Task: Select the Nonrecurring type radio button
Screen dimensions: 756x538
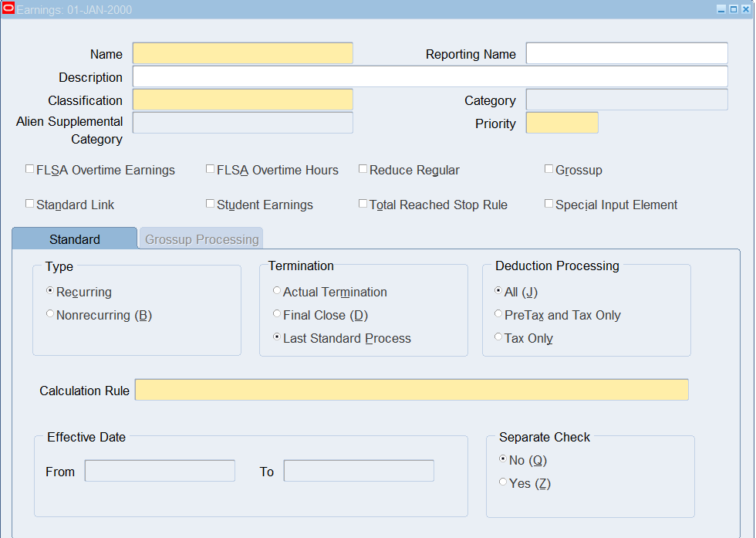Action: tap(51, 314)
